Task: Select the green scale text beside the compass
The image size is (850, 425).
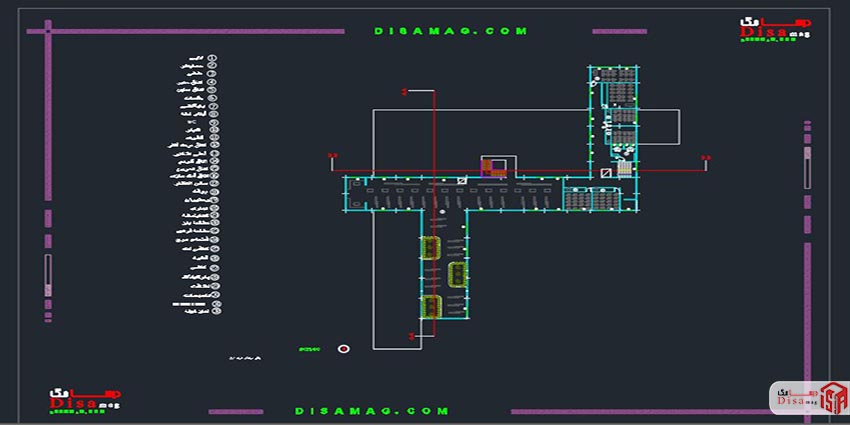Action: click(308, 349)
